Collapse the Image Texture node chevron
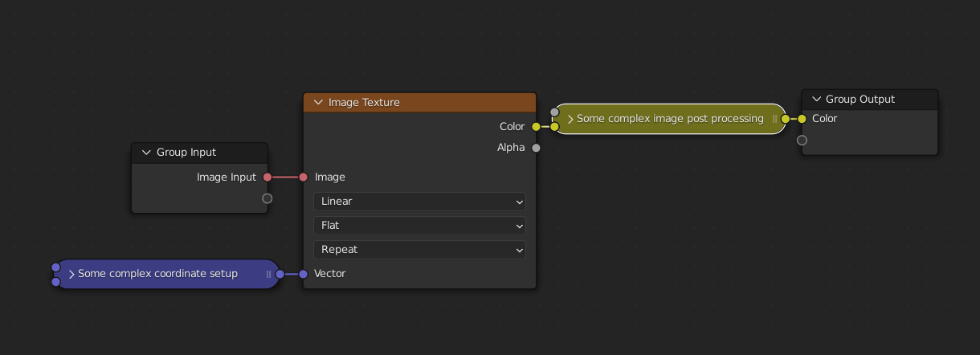Viewport: 980px width, 355px height. pyautogui.click(x=318, y=103)
